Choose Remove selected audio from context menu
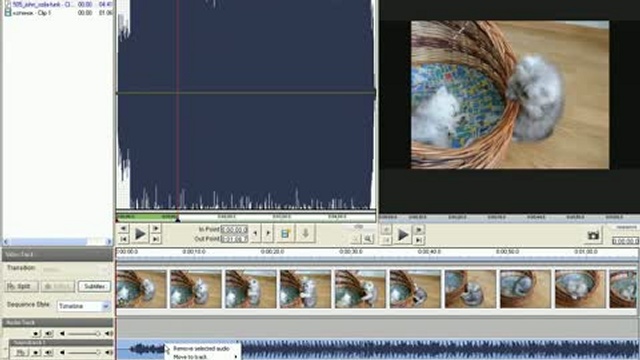Viewport: 640px width, 360px height. coord(201,349)
